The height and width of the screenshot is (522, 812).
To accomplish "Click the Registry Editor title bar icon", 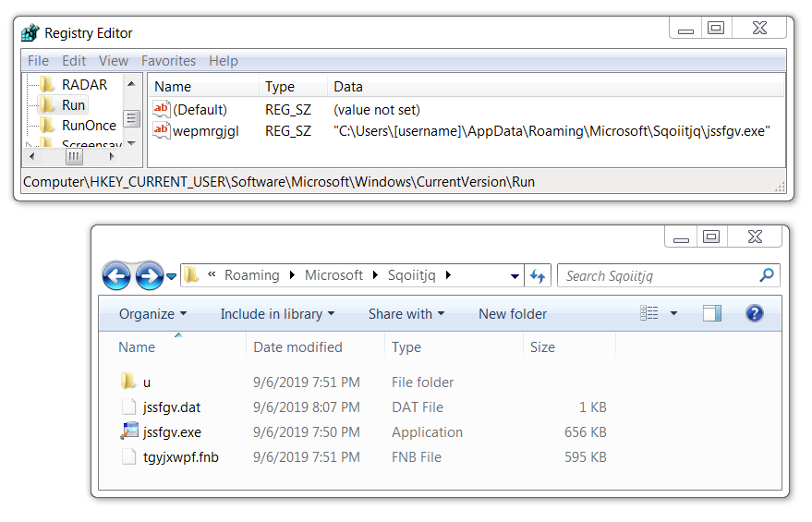I will click(x=30, y=32).
